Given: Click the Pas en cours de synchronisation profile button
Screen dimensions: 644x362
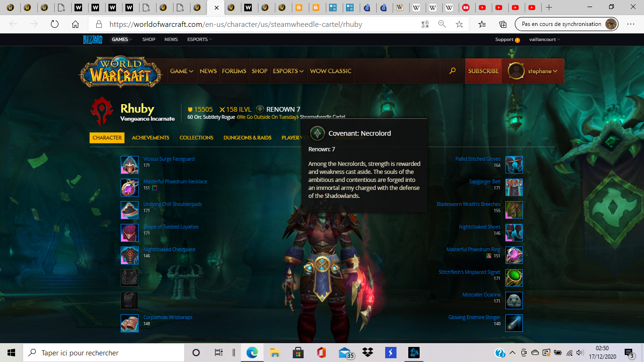Looking at the screenshot, I should (x=567, y=25).
